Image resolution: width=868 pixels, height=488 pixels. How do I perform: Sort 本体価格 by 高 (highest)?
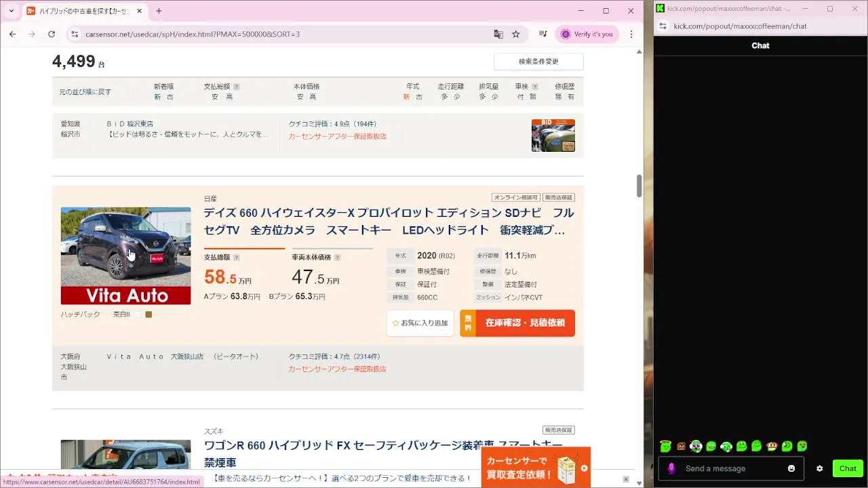tap(313, 97)
